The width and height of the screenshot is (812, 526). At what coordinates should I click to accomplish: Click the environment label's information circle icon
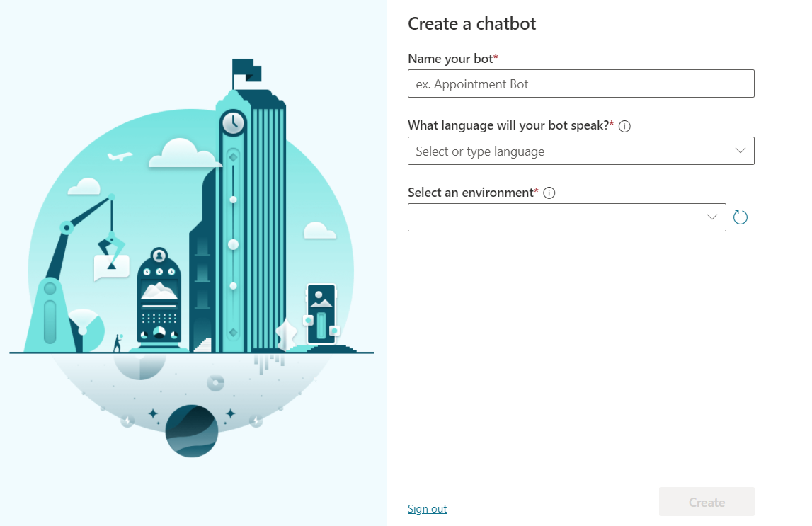tap(549, 193)
